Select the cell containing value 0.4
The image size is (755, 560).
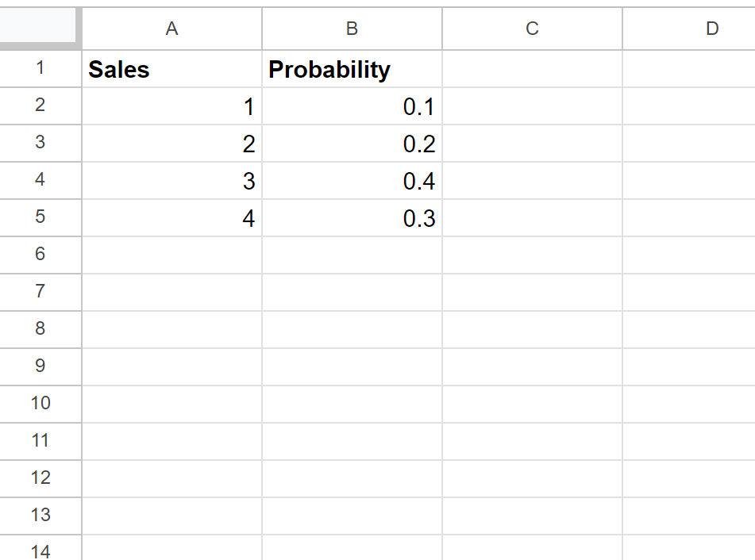tap(352, 180)
